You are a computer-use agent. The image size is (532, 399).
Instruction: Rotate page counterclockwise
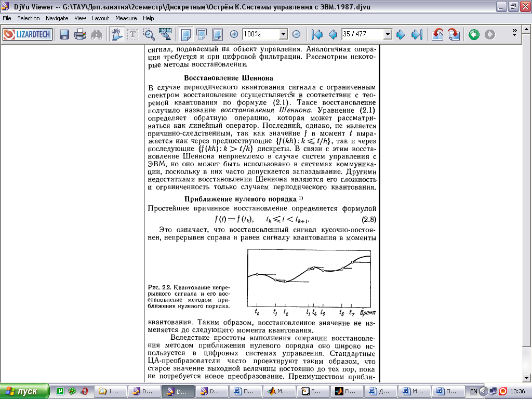pyautogui.click(x=437, y=34)
